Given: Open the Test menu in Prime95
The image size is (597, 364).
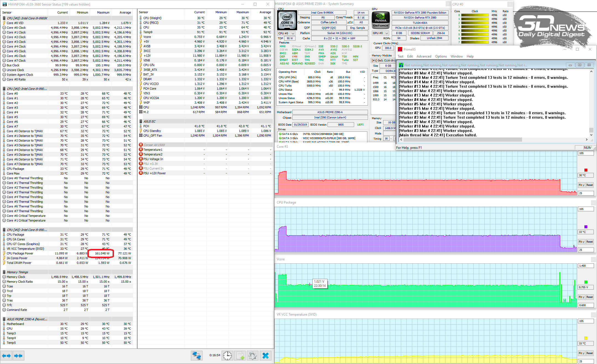Looking at the screenshot, I should click(400, 56).
